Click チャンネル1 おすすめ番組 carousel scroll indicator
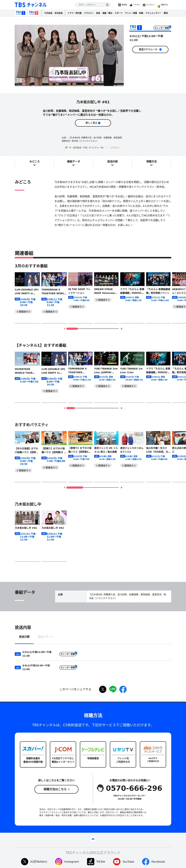 71,408
